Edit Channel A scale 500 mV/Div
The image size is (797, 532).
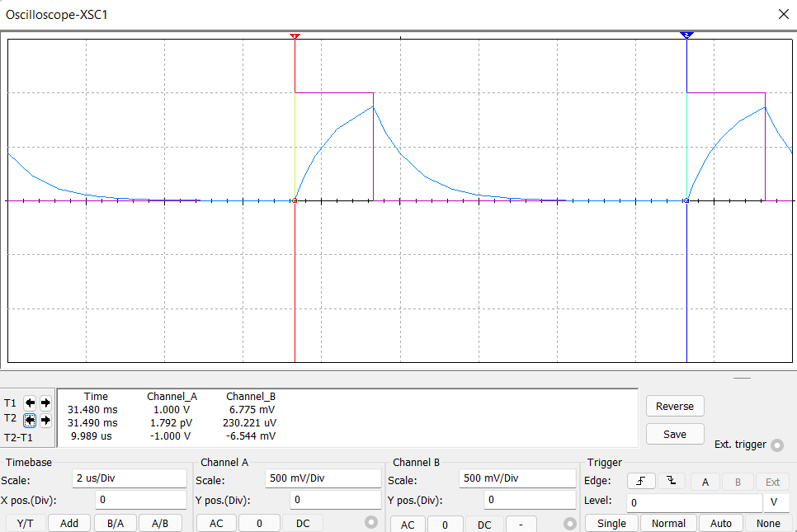coord(323,478)
